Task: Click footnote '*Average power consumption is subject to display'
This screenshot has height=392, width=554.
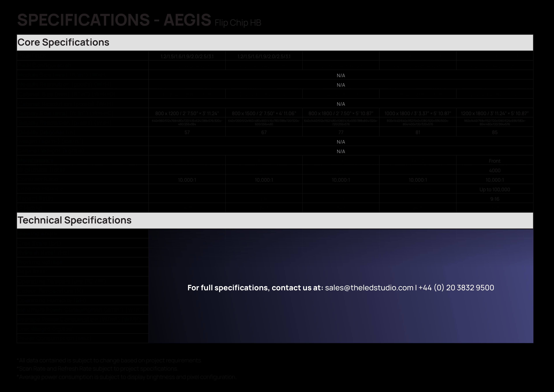Action: point(126,377)
